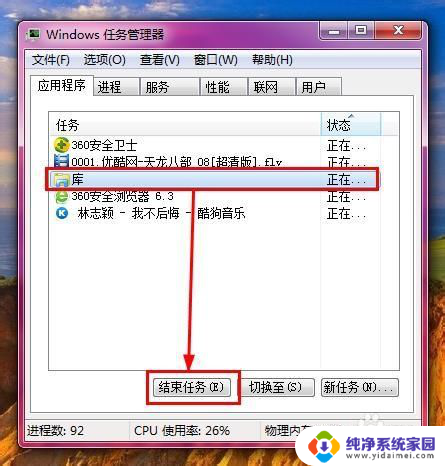
Task: Click the 结束任务(E) button
Action: [x=192, y=387]
